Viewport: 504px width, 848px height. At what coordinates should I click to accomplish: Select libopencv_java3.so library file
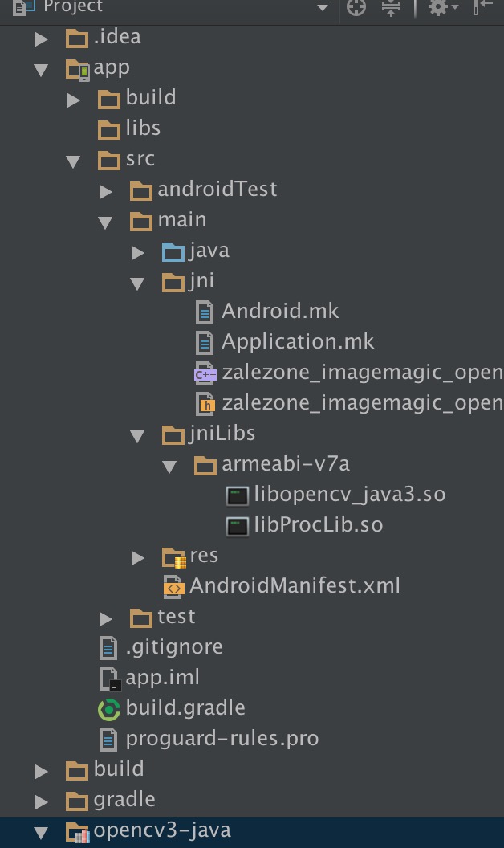349,495
